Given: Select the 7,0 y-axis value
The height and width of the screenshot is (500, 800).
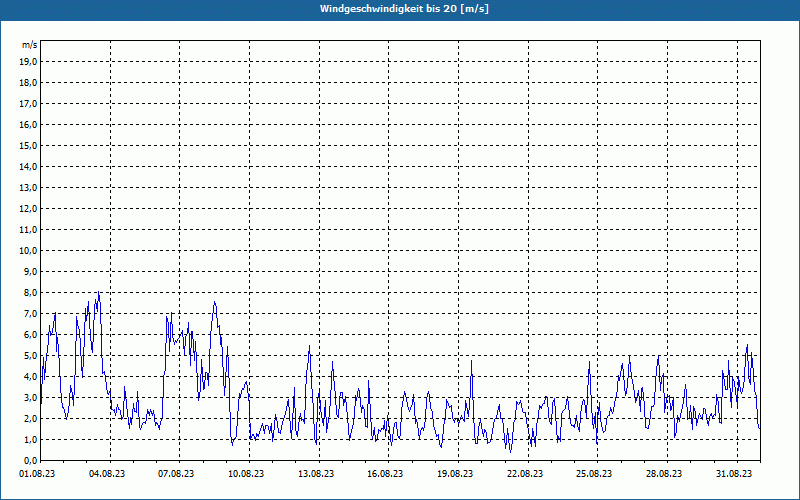Looking at the screenshot, I should pos(30,313).
